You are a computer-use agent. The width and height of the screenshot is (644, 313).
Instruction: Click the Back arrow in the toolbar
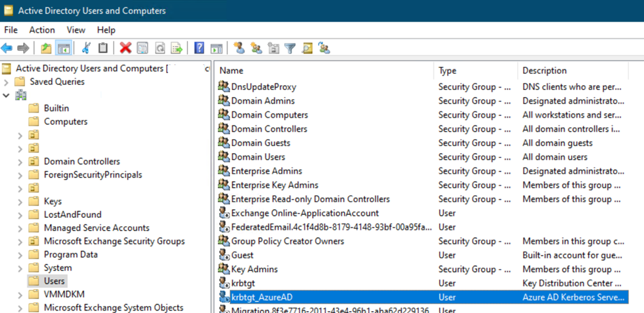[x=7, y=48]
